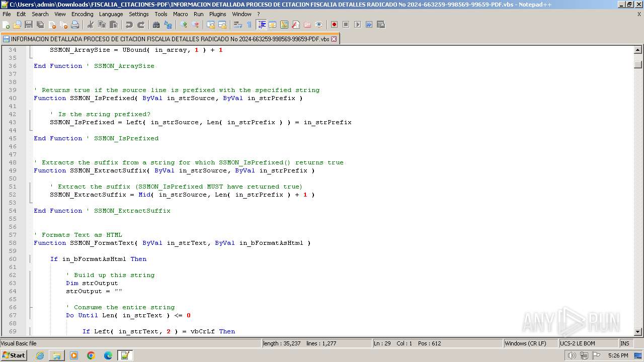Toggle the Show Indent Guide button
The width and height of the screenshot is (644, 362).
[261, 25]
